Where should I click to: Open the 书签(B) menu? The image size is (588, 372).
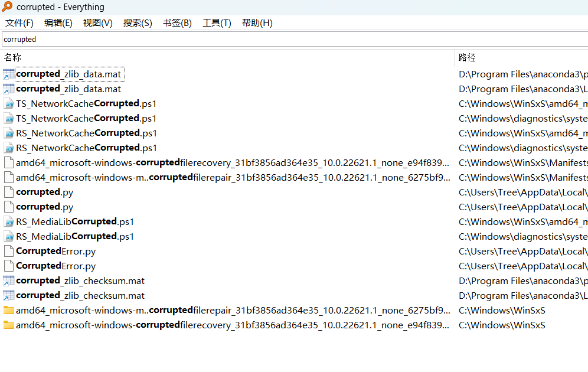point(177,23)
